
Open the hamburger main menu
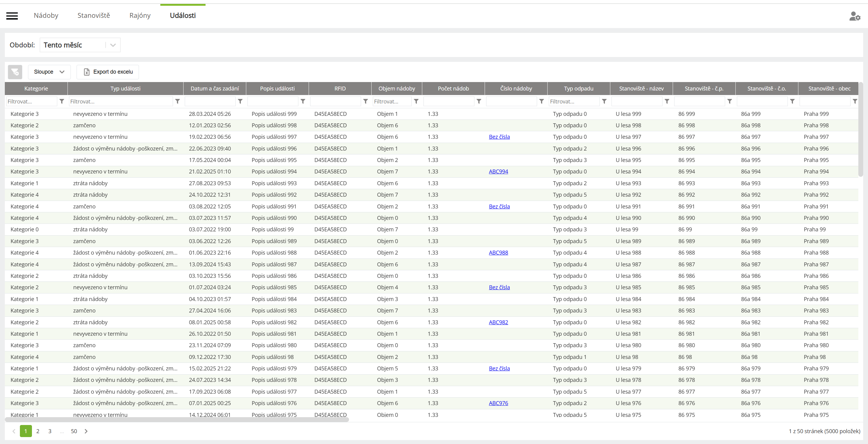pos(12,16)
